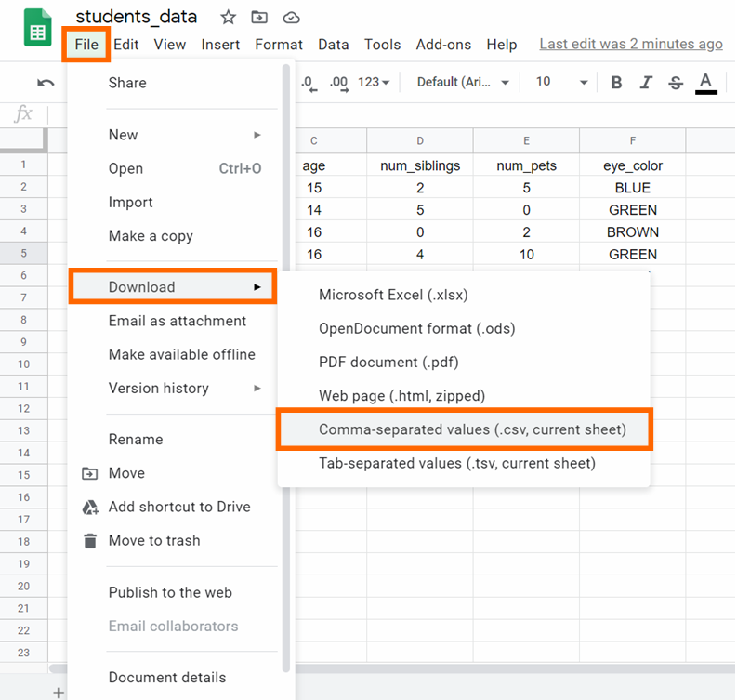This screenshot has width=737, height=700.
Task: Open the Default (Ari...) font dropdown
Action: coord(463,82)
